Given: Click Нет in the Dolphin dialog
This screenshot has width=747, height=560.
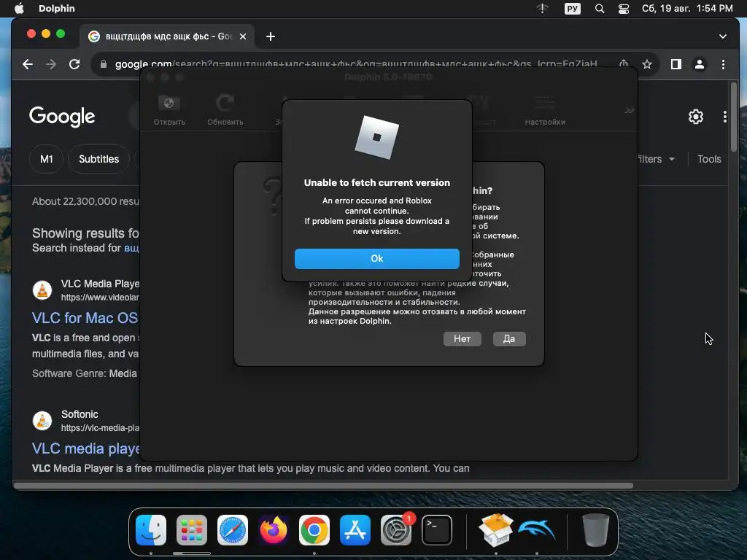Looking at the screenshot, I should [x=462, y=338].
